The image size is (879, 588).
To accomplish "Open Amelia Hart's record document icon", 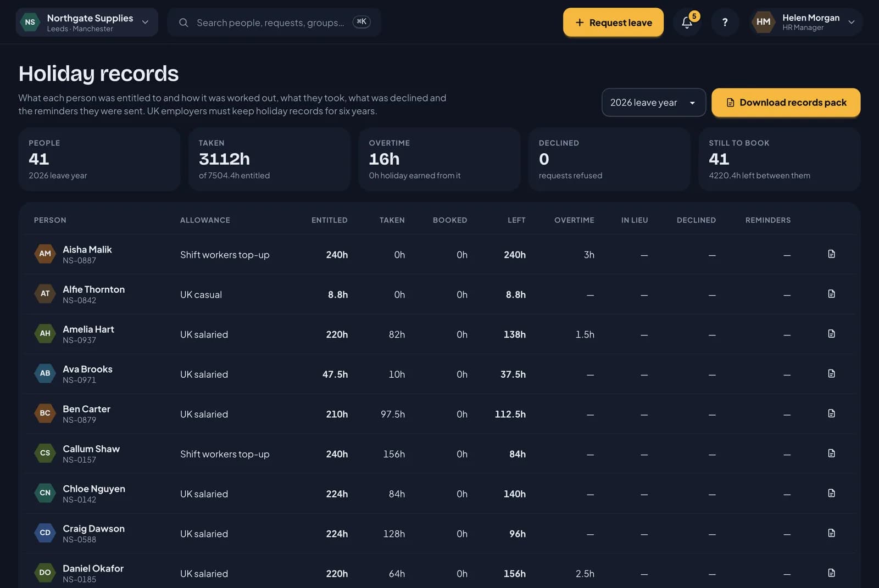I will [x=831, y=334].
